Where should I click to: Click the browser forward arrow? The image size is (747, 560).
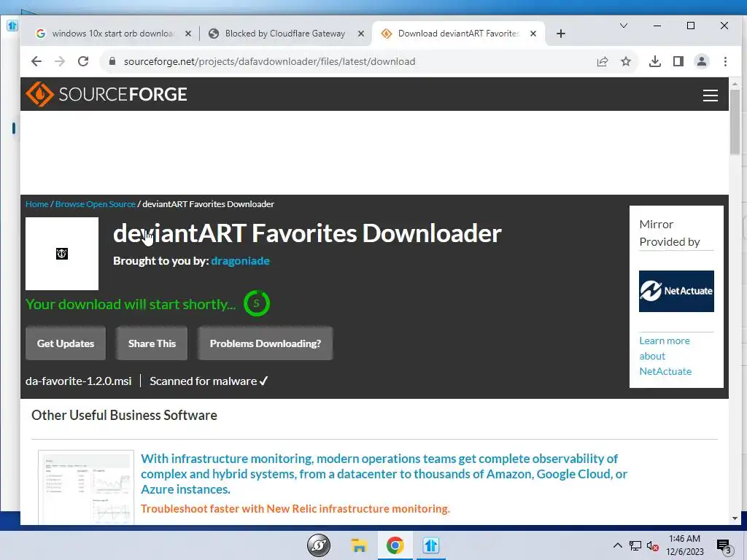[60, 61]
